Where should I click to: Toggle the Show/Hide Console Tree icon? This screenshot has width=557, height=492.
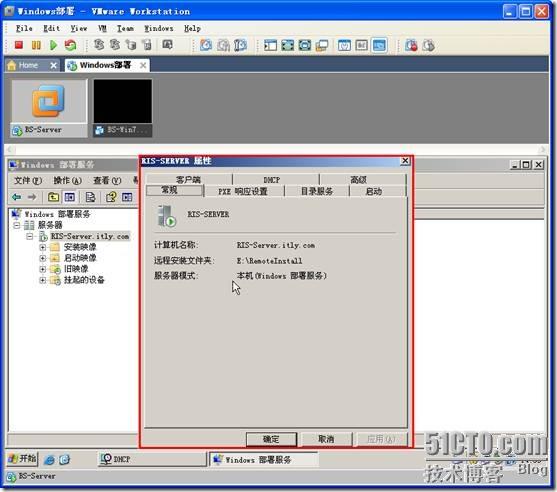[70, 196]
